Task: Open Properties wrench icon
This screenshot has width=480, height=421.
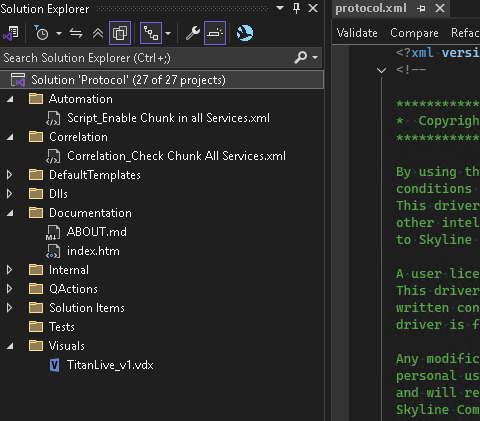Action: click(192, 33)
